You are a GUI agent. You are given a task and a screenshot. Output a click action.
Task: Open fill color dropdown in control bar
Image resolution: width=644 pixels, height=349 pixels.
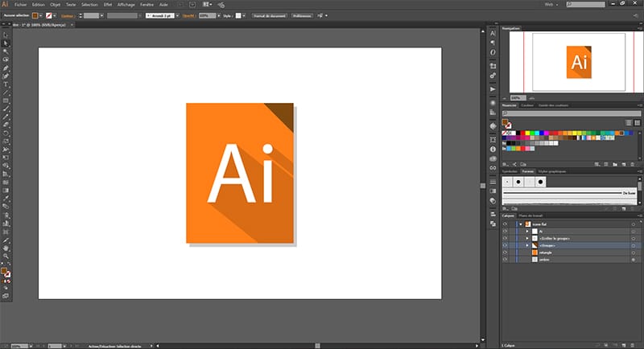[41, 15]
